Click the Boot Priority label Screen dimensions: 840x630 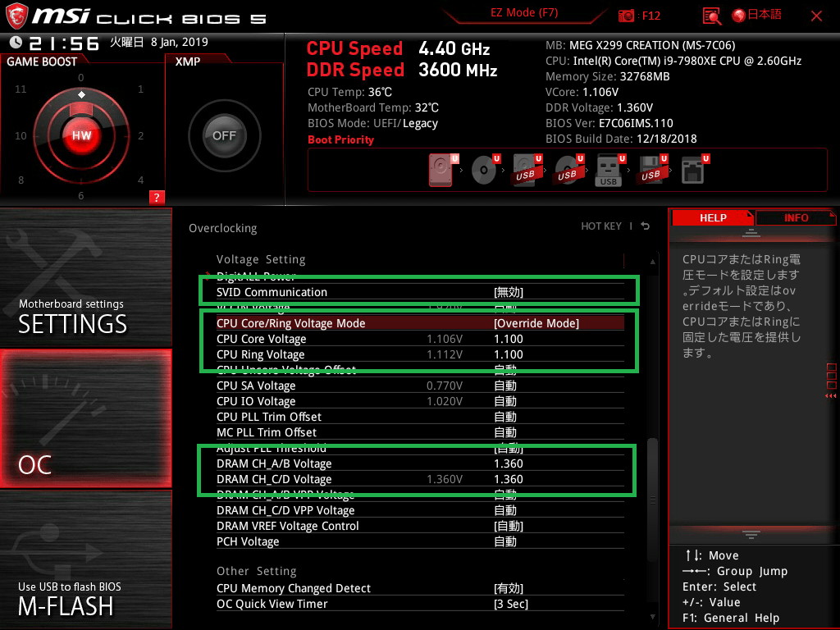[340, 139]
